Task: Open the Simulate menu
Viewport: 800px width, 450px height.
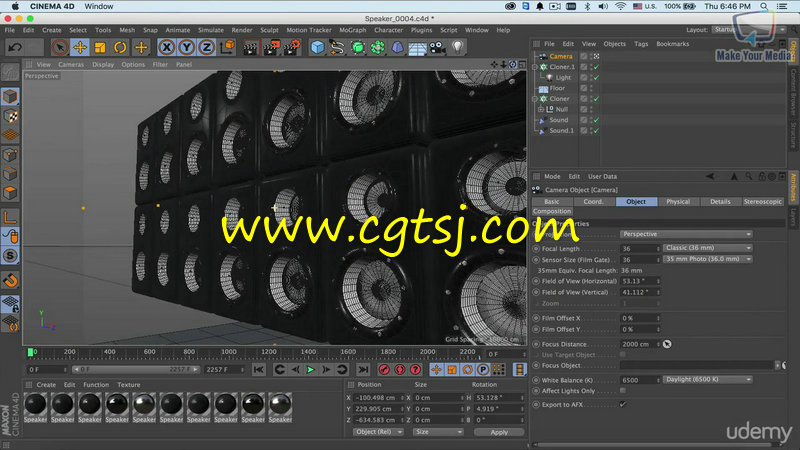Action: [x=211, y=30]
